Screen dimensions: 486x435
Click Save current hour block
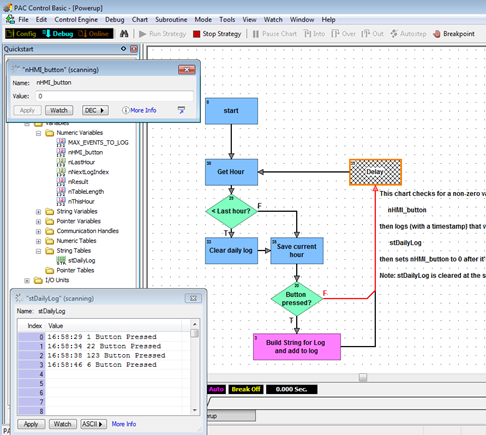297,251
